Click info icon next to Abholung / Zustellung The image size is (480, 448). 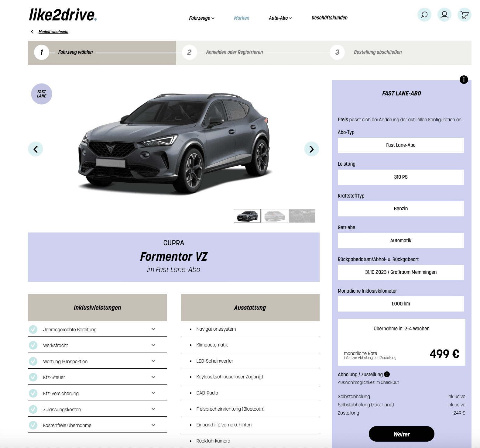(x=387, y=374)
